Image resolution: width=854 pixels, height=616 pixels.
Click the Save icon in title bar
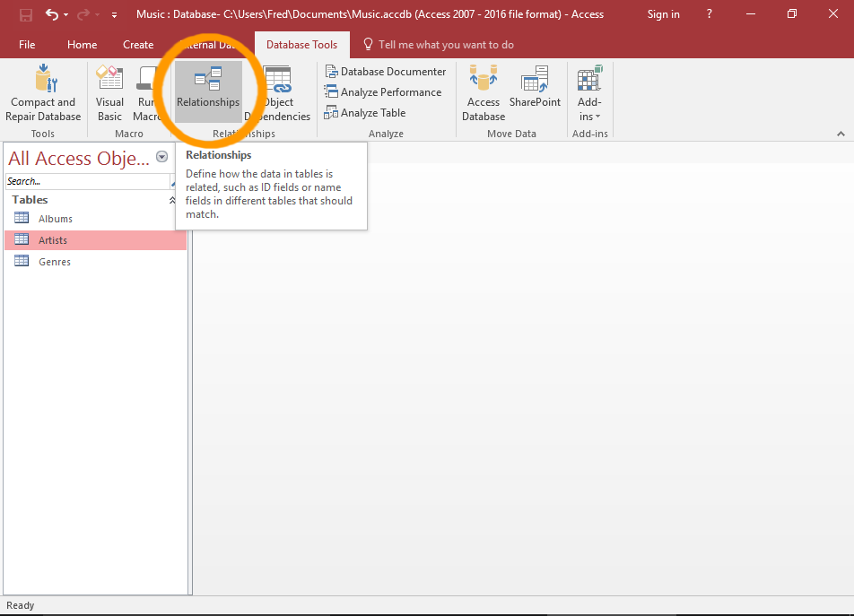coord(26,14)
